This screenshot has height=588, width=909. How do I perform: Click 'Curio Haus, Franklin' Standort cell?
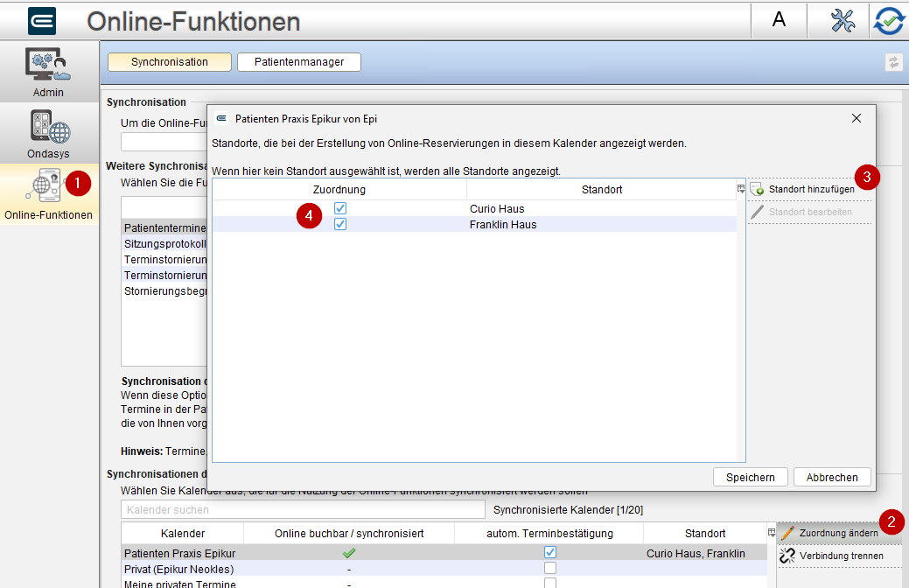click(x=696, y=553)
